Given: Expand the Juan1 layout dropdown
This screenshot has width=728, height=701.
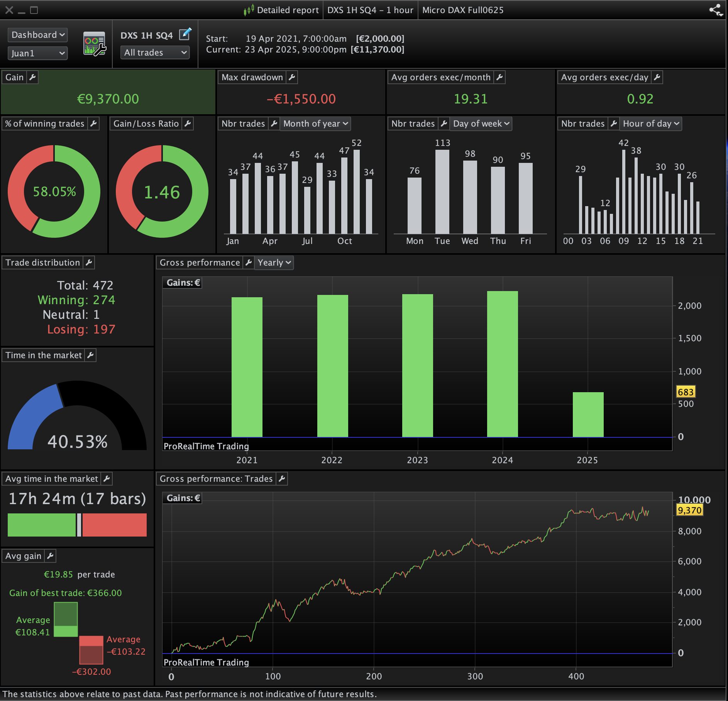Looking at the screenshot, I should click(38, 53).
